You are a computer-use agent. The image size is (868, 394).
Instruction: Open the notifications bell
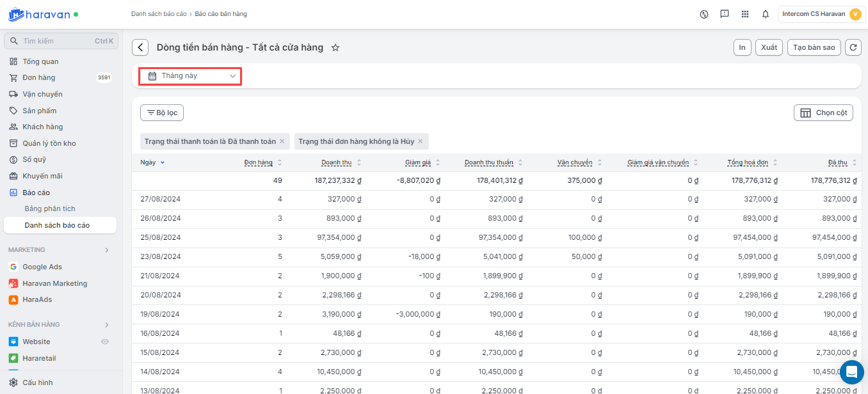point(765,14)
